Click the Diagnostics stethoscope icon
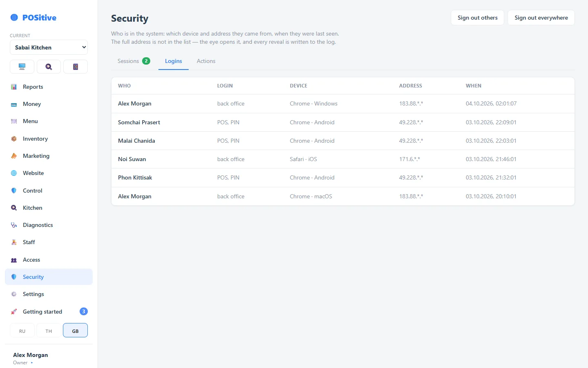Viewport: 588px width, 368px height. pos(14,225)
